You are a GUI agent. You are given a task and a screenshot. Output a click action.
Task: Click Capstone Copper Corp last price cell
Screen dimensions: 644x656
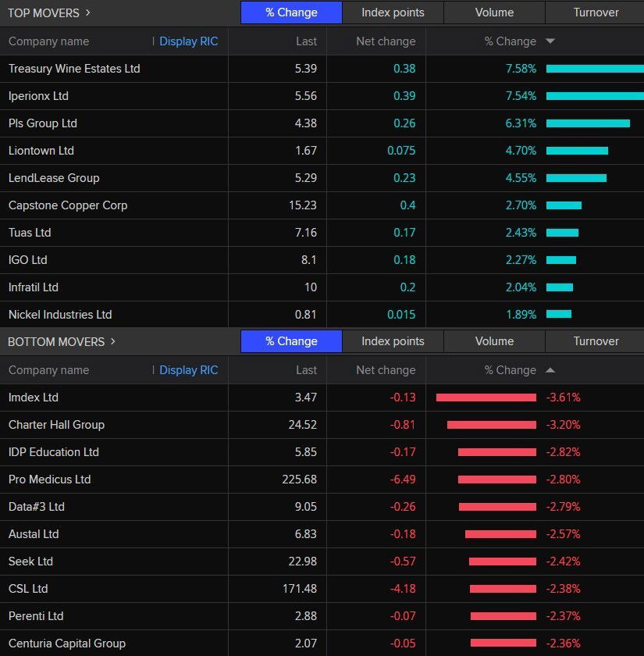(302, 205)
